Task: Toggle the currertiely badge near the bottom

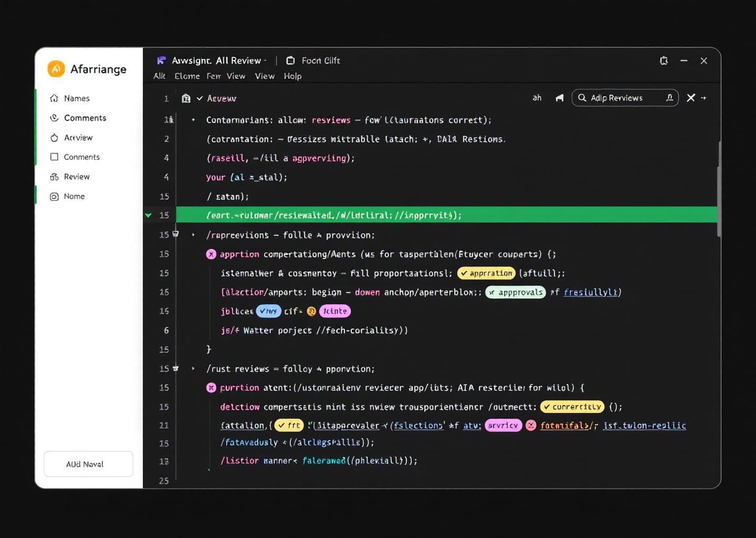Action: point(572,407)
